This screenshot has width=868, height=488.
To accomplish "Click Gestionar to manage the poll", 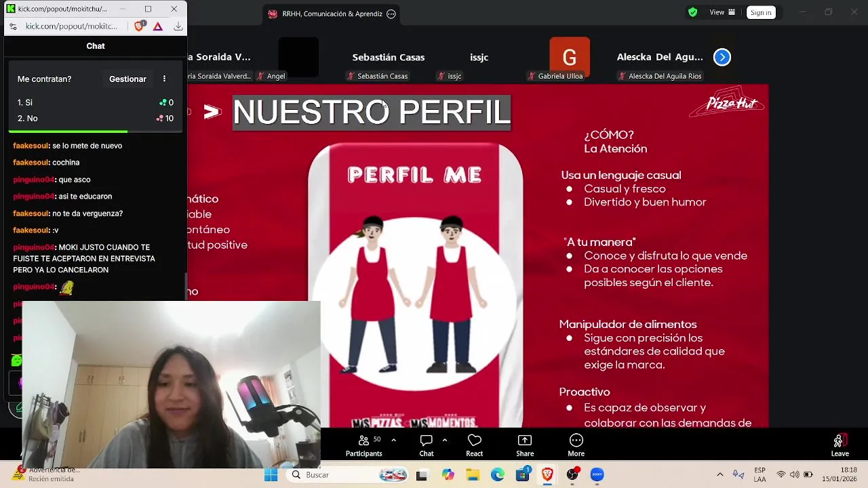I will coord(127,79).
